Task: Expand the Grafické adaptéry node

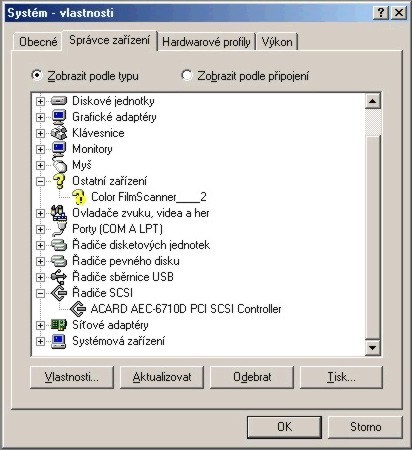Action: 40,117
